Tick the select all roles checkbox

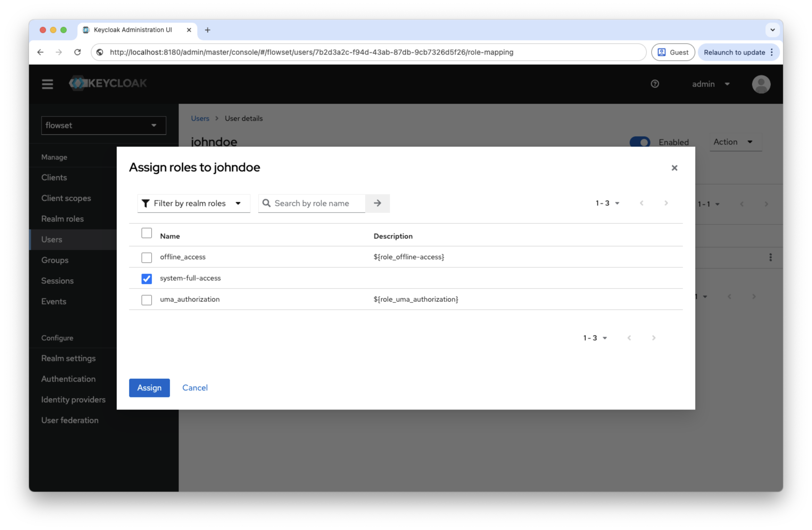coord(147,233)
